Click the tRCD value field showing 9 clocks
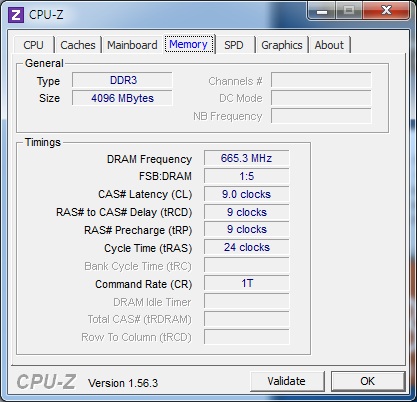The image size is (417, 402). [247, 212]
